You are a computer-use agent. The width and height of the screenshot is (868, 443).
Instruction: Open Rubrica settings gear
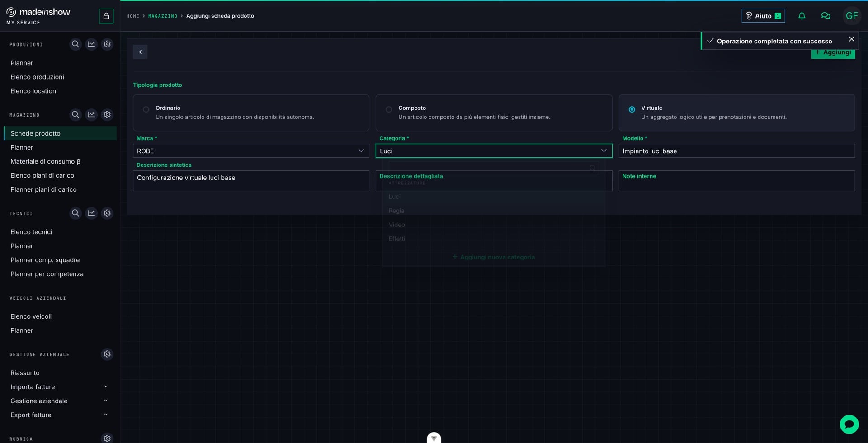(x=107, y=438)
